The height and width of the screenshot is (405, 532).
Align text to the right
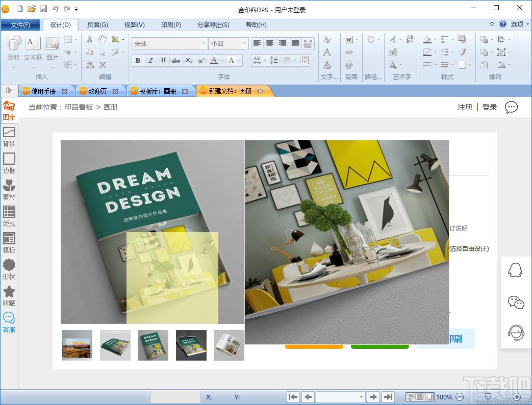coord(282,43)
